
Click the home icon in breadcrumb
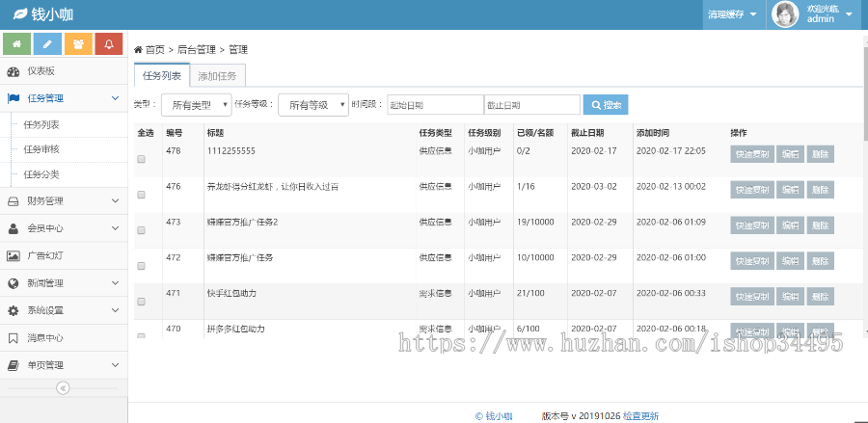(x=138, y=50)
